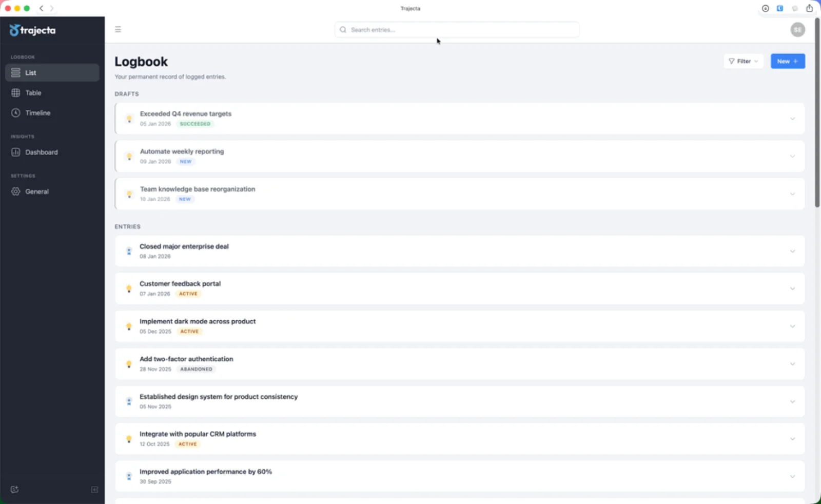Go back using the window back arrow
This screenshot has width=821, height=504.
click(x=42, y=8)
